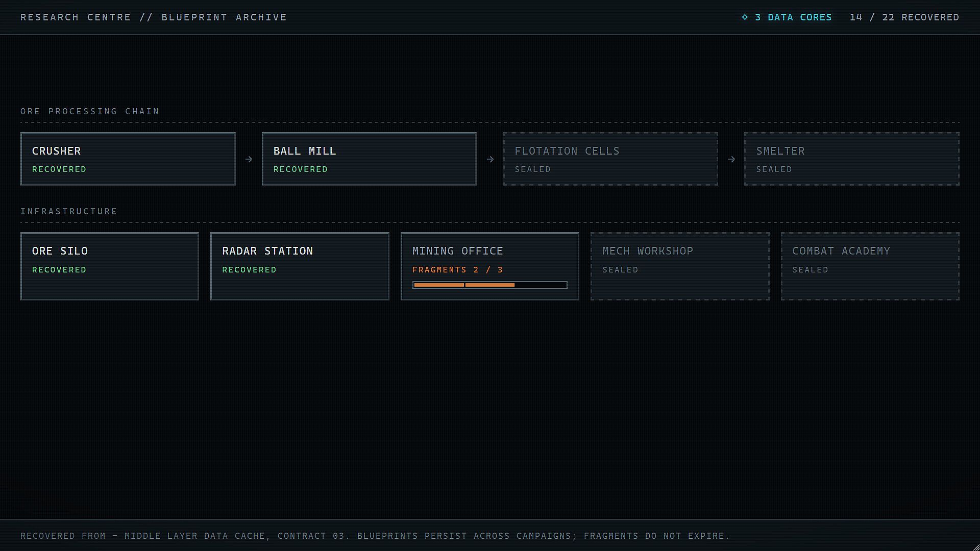This screenshot has width=980, height=551.
Task: Select the Radar Station blueprint card
Action: [300, 266]
